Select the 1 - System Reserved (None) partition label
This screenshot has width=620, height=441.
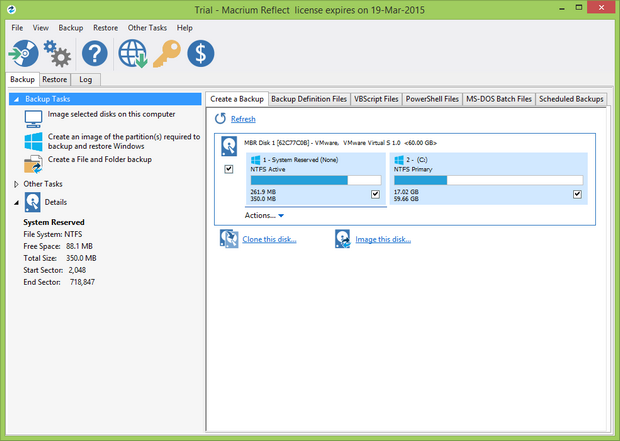[x=301, y=160]
